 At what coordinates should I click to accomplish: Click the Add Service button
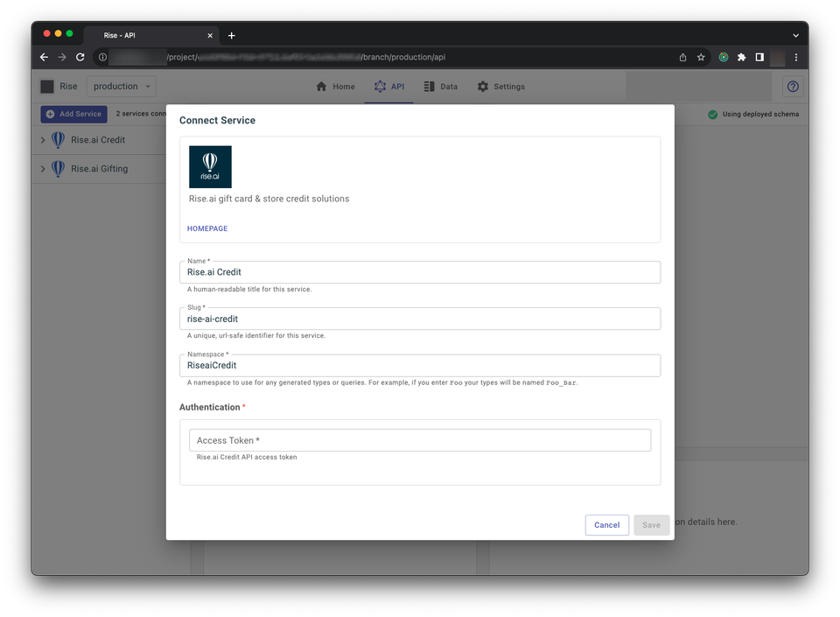[73, 114]
